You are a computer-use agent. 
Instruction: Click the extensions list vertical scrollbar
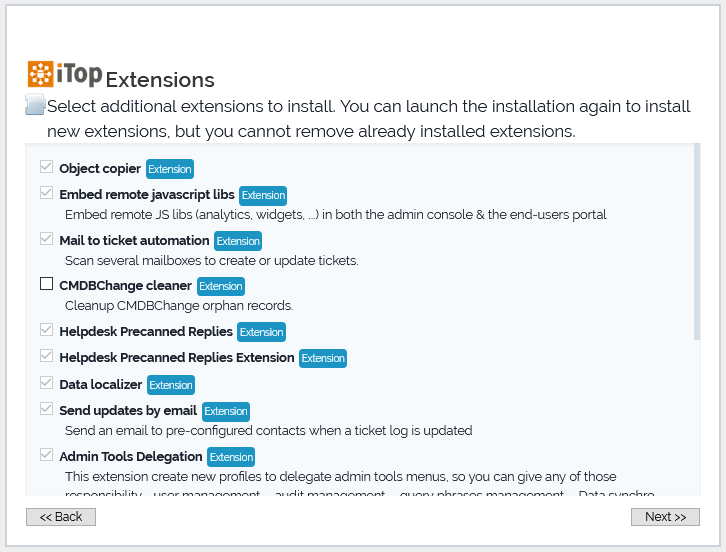[x=696, y=242]
